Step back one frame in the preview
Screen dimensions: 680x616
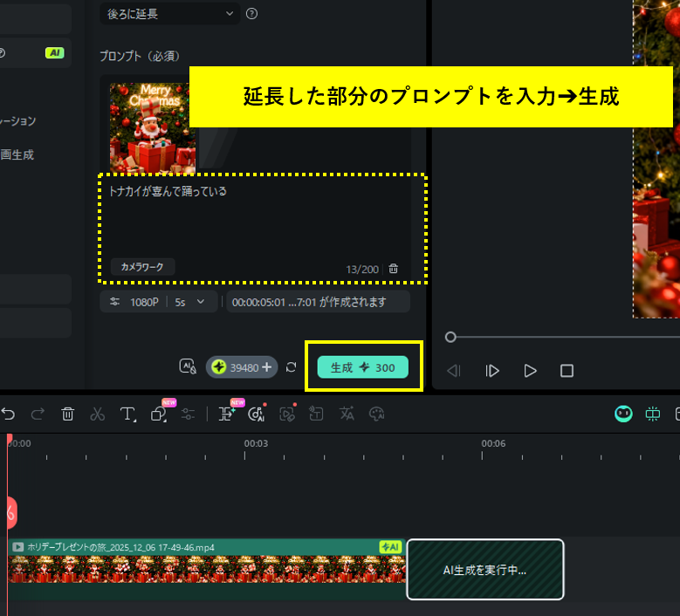tap(454, 371)
